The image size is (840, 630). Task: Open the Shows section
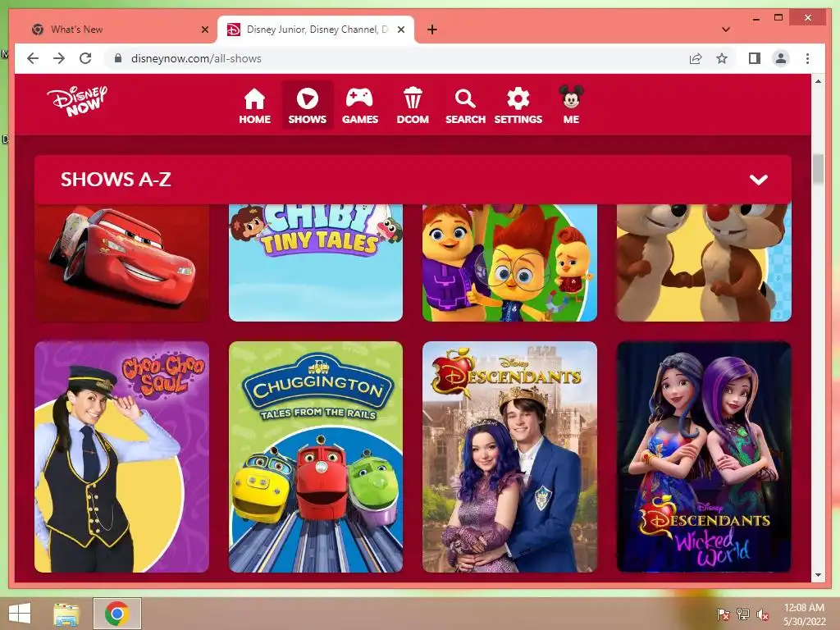click(x=308, y=106)
